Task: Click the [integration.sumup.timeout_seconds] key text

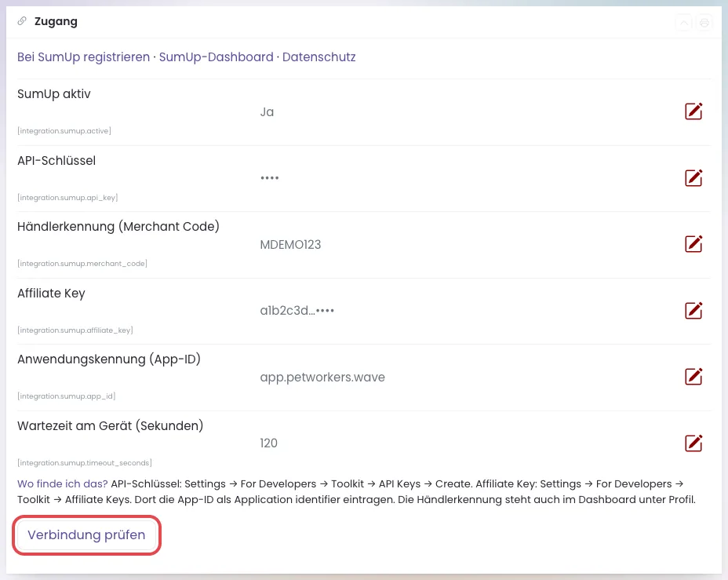Action: [85, 463]
